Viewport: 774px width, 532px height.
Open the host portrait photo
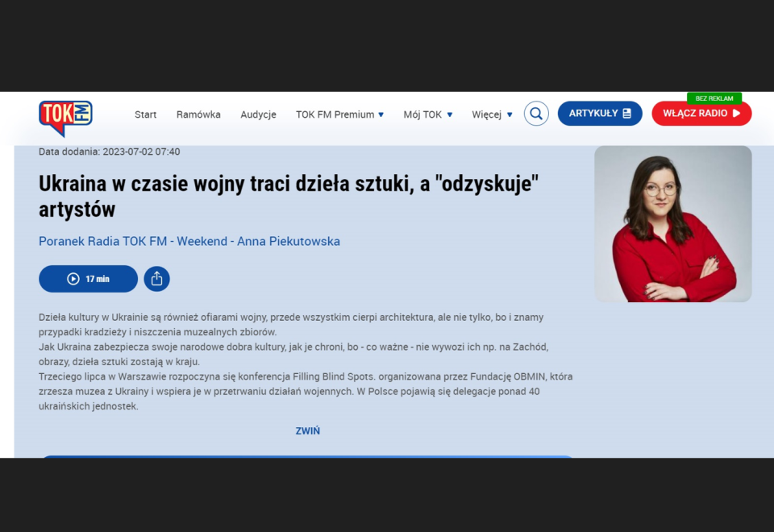(672, 223)
